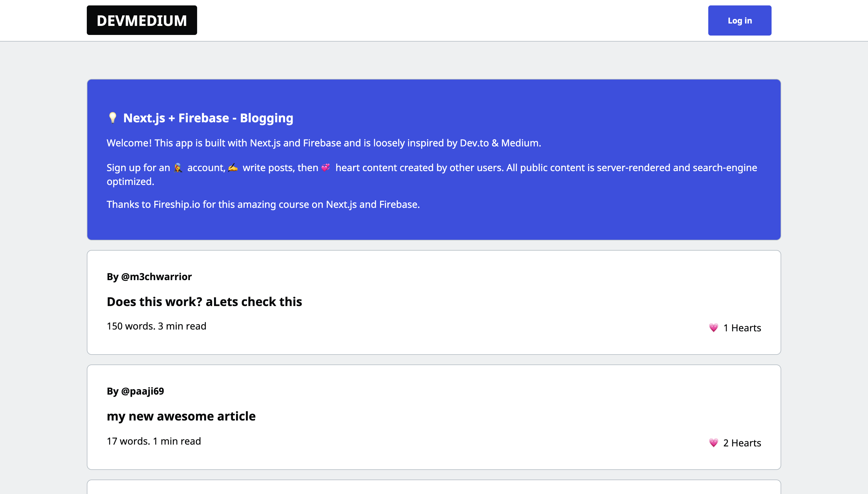The width and height of the screenshot is (868, 494).
Task: Click the DEVMEDIUM logo button
Action: click(142, 20)
